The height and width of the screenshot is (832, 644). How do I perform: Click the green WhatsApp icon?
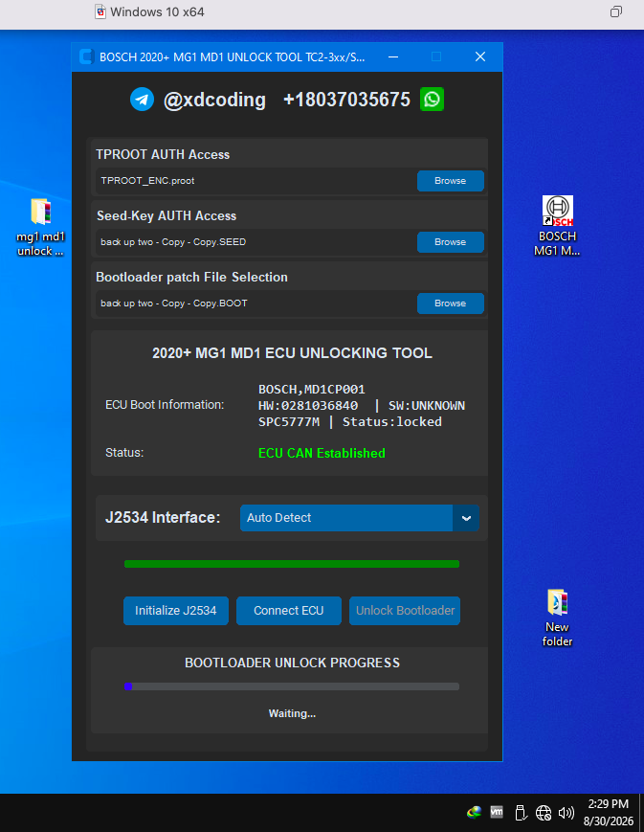[x=432, y=100]
